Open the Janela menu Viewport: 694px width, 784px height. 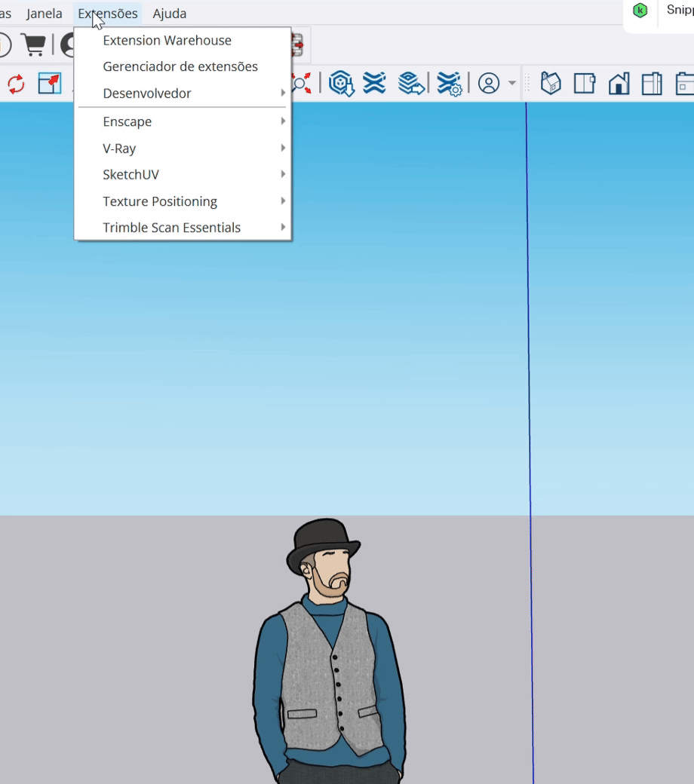click(x=44, y=14)
